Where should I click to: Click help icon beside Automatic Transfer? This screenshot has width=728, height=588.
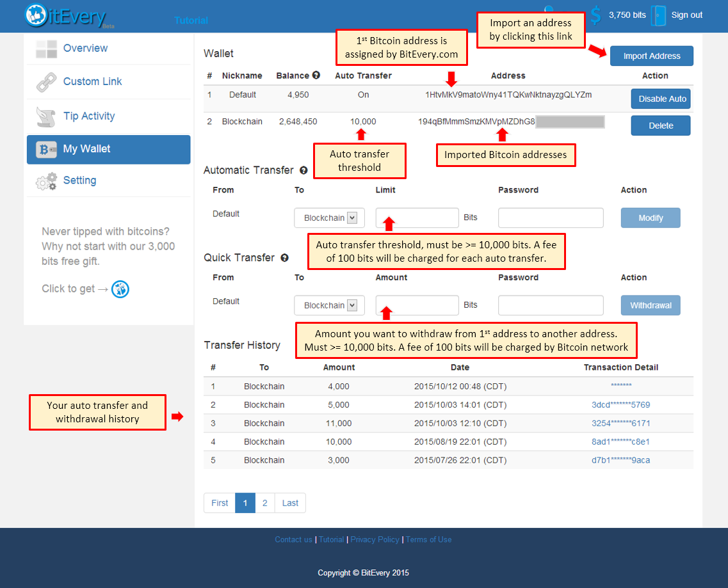point(303,170)
